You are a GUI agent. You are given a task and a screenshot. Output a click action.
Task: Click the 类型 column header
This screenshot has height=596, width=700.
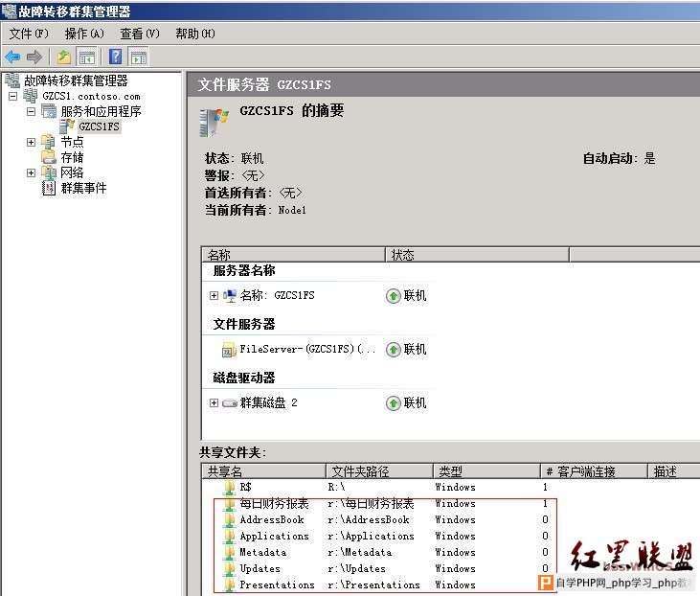coord(486,470)
